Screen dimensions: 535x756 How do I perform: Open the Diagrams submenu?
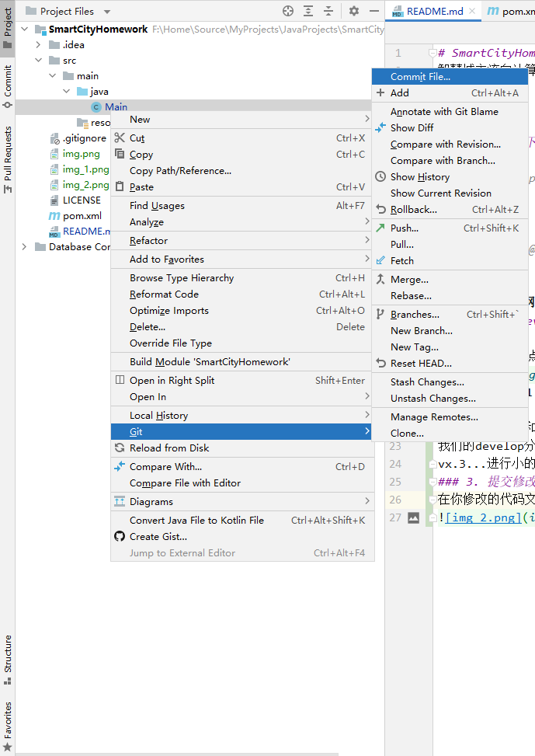242,502
